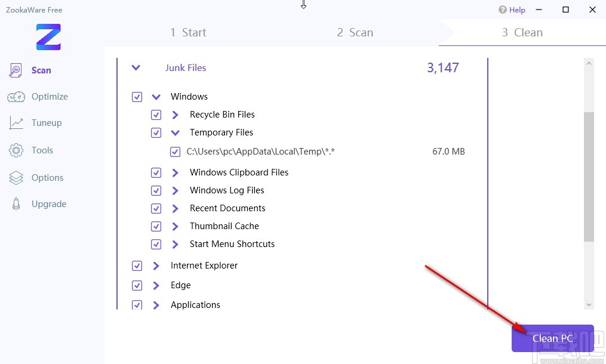Image resolution: width=606 pixels, height=364 pixels.
Task: Click the ZookaWare Z logo
Action: click(x=48, y=37)
